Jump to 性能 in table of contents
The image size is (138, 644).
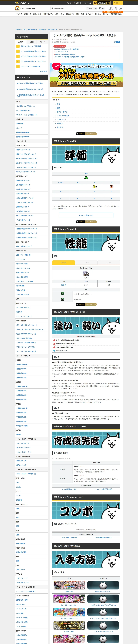58,108
